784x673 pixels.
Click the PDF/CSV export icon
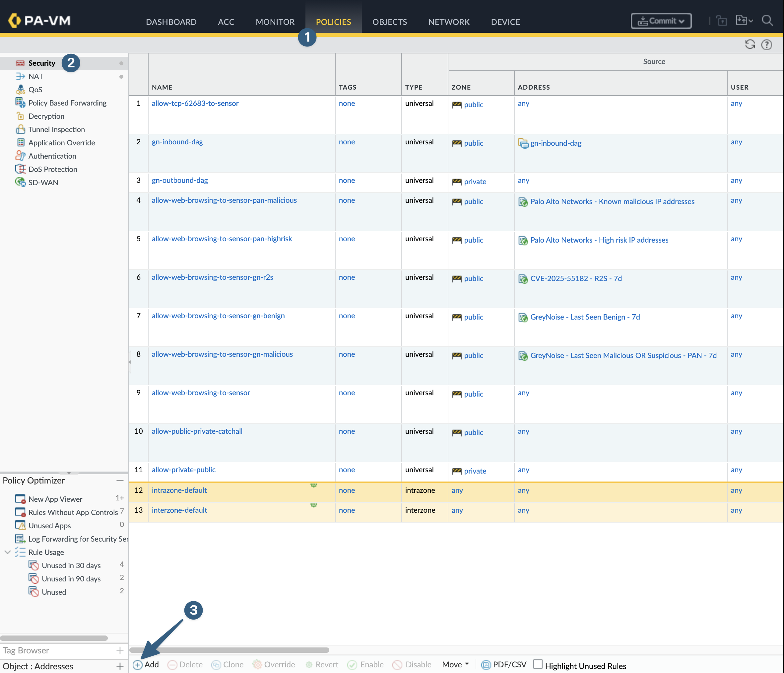tap(486, 665)
